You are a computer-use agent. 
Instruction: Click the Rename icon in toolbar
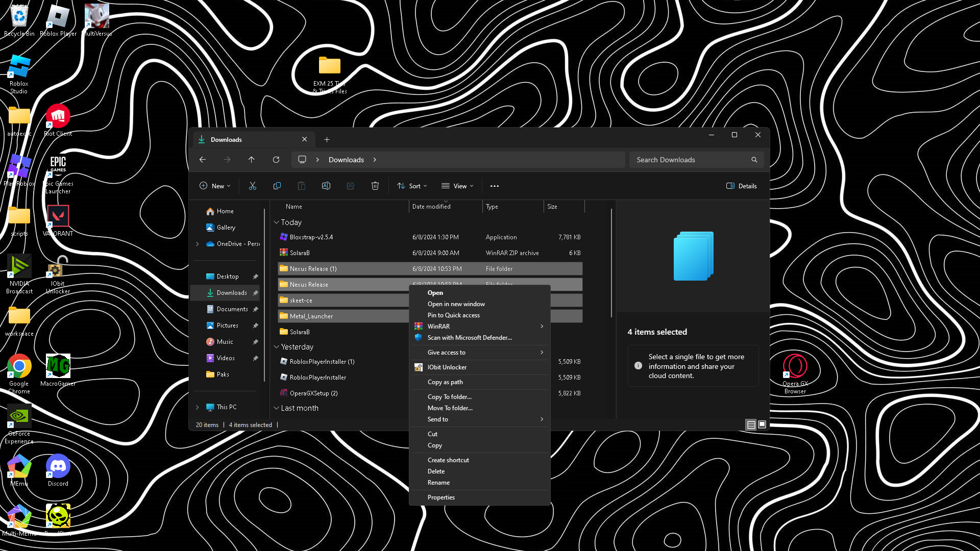326,186
